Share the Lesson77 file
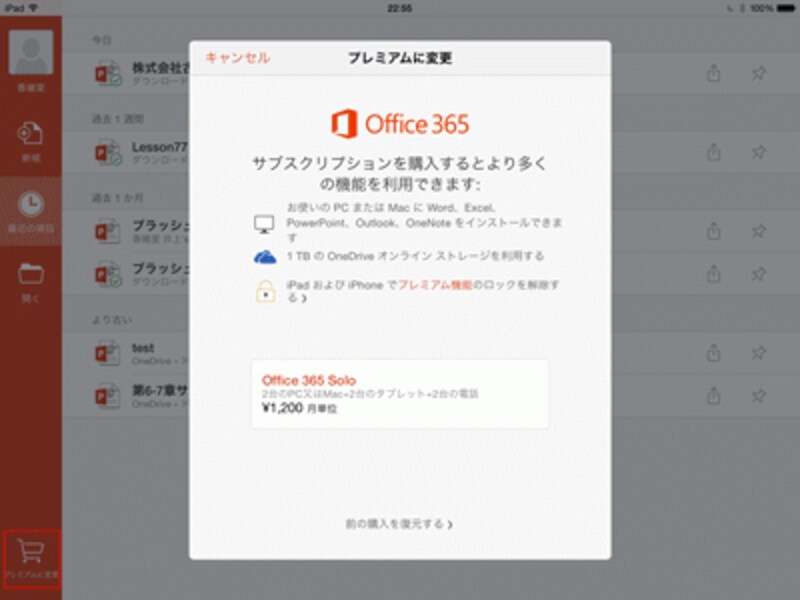Viewport: 800px width, 600px height. click(x=714, y=152)
